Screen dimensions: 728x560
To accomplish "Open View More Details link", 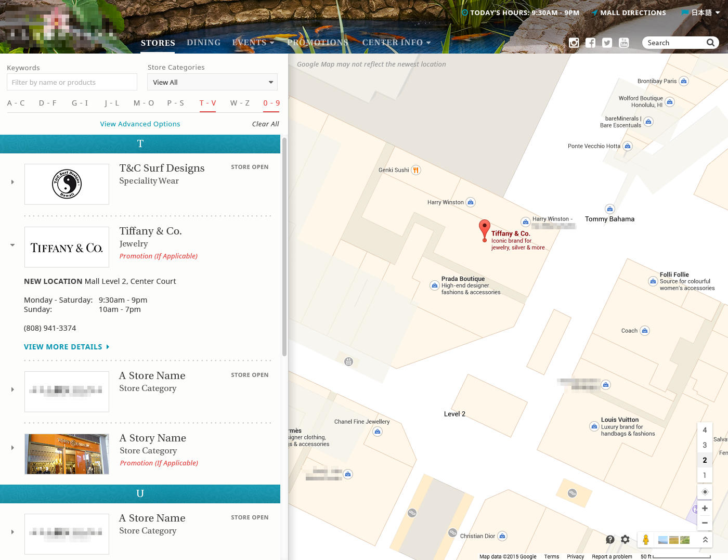I will [x=67, y=347].
